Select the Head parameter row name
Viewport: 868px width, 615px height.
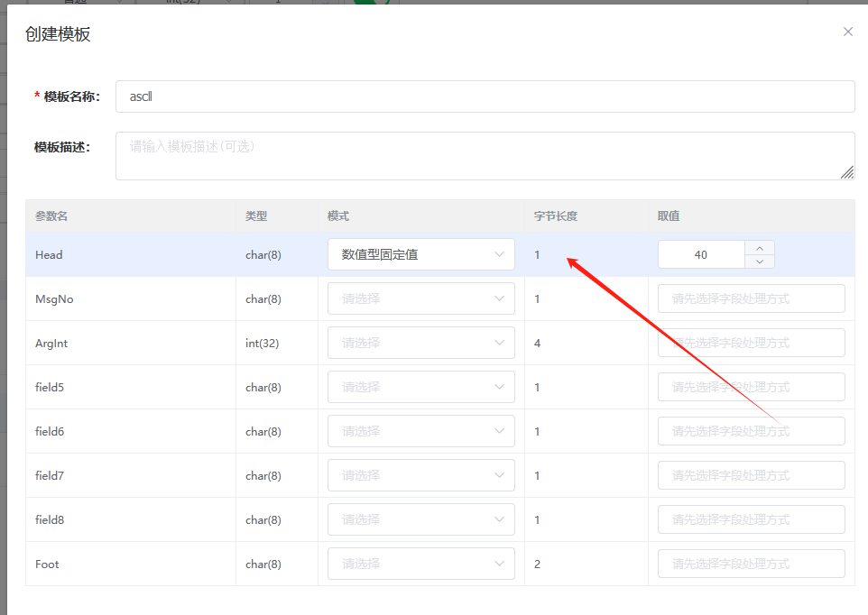click(49, 255)
